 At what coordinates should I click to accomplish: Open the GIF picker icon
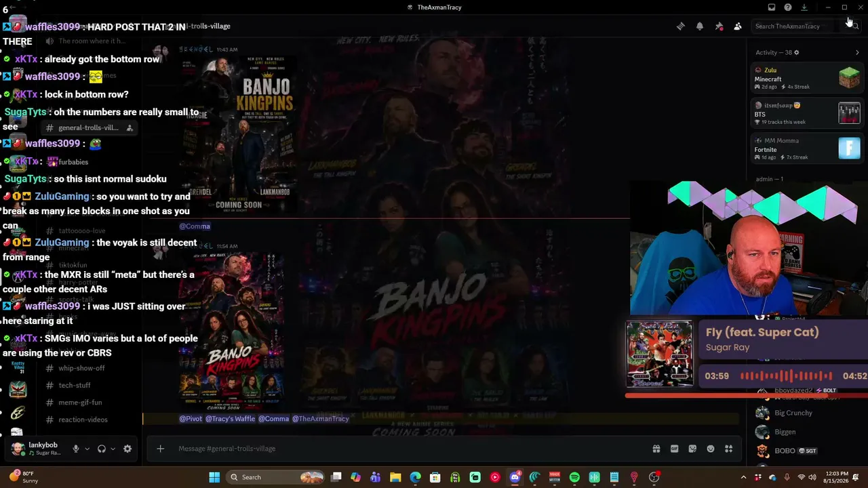(x=674, y=449)
